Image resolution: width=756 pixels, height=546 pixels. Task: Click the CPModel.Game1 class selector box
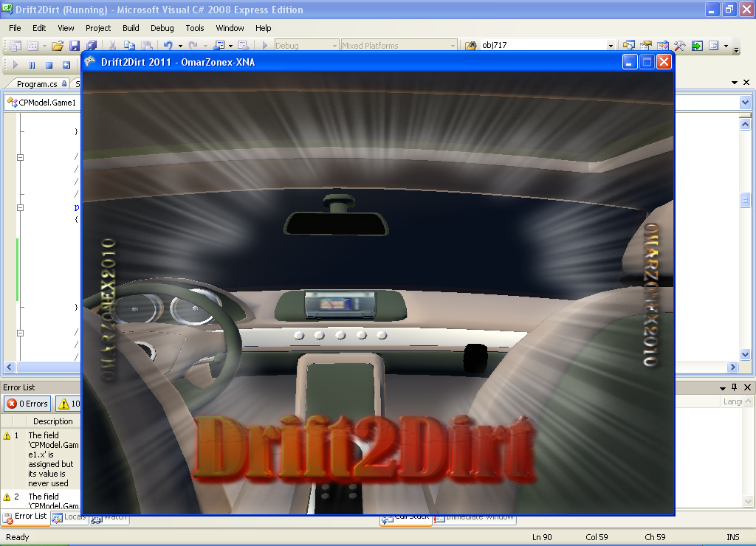coord(42,103)
